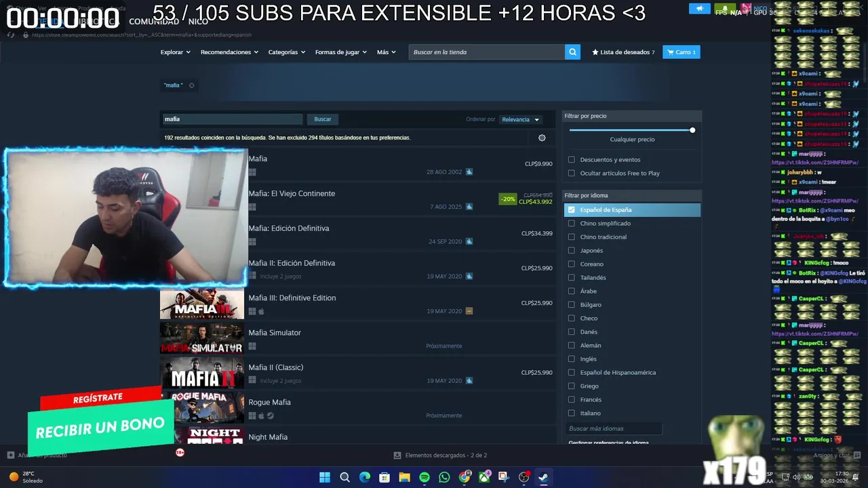
Task: Click the Mafia Simulator game thumbnail
Action: pyautogui.click(x=202, y=338)
